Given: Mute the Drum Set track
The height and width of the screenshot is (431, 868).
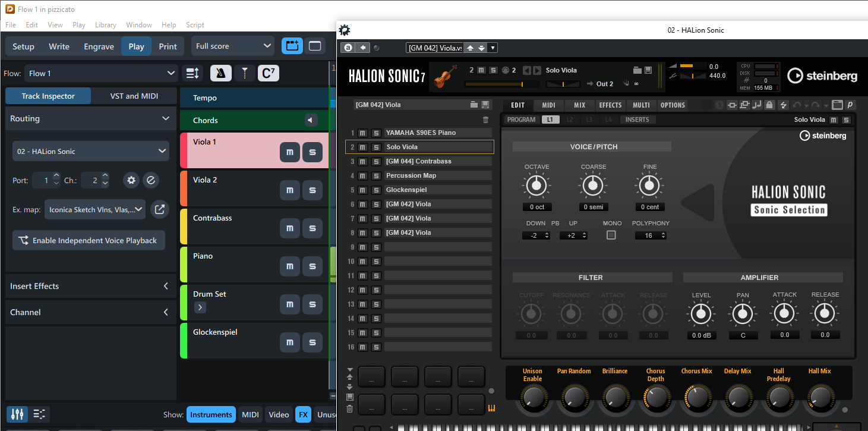Looking at the screenshot, I should [x=290, y=304].
